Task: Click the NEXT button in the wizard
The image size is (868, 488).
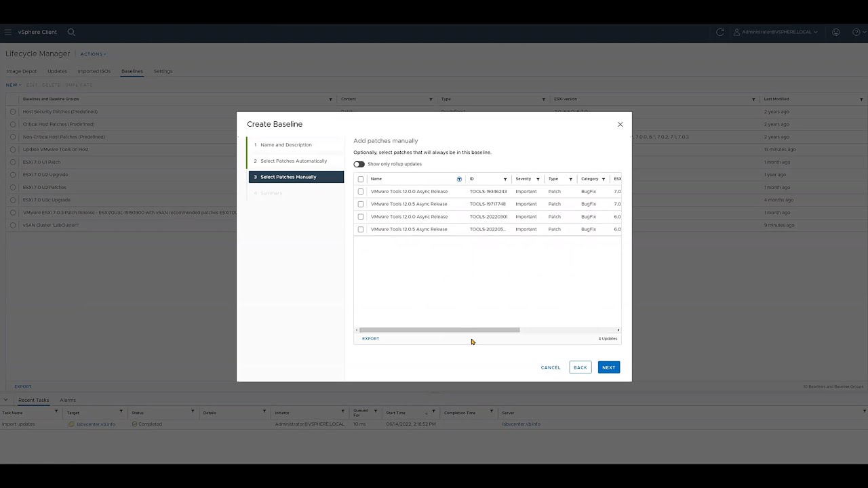Action: point(608,367)
